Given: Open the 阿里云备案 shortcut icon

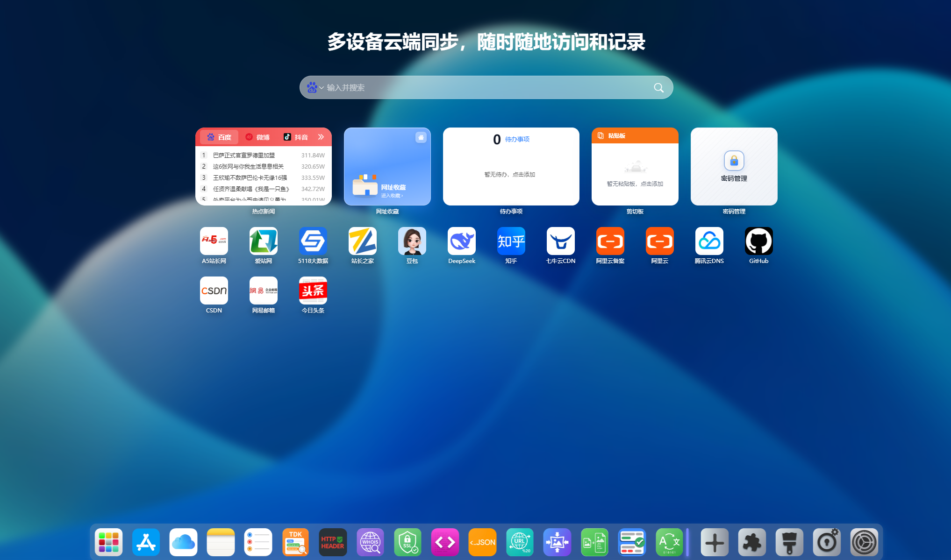Looking at the screenshot, I should coord(610,241).
